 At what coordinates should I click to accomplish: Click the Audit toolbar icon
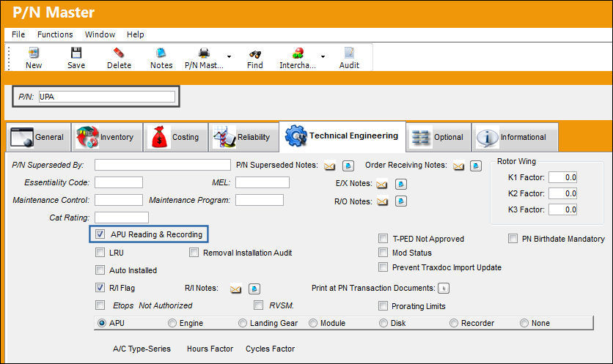point(349,53)
